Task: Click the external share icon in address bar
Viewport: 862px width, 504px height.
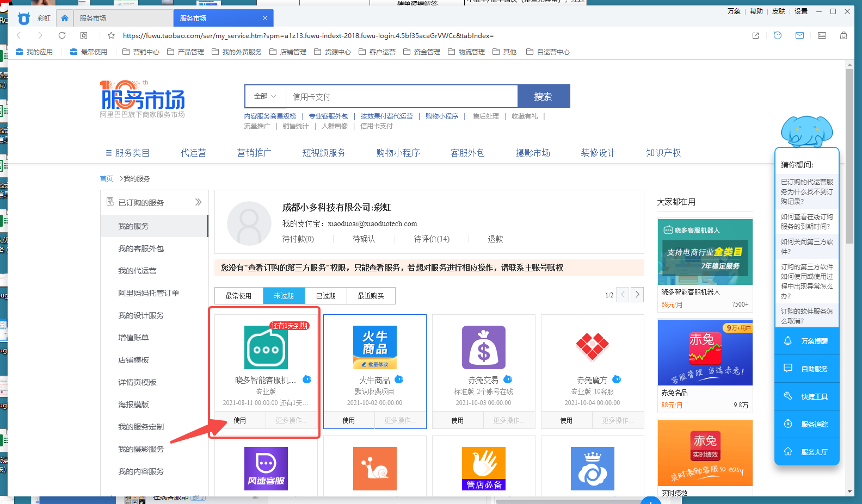Action: (x=755, y=35)
